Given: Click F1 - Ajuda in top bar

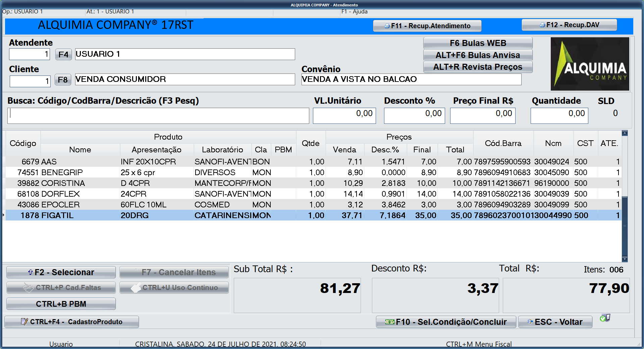Looking at the screenshot, I should tap(354, 11).
